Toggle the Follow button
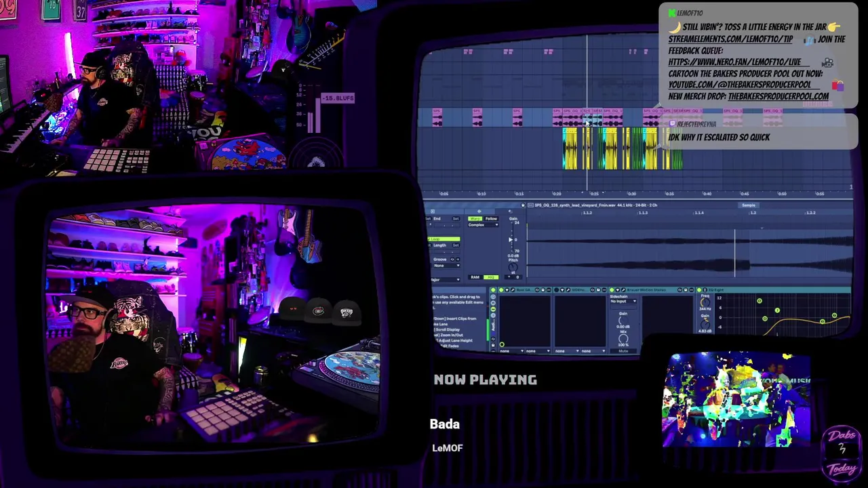868x488 pixels. (491, 218)
